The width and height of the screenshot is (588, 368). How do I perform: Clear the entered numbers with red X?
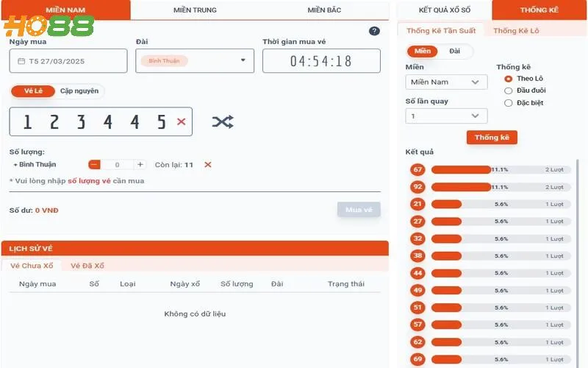coord(182,121)
